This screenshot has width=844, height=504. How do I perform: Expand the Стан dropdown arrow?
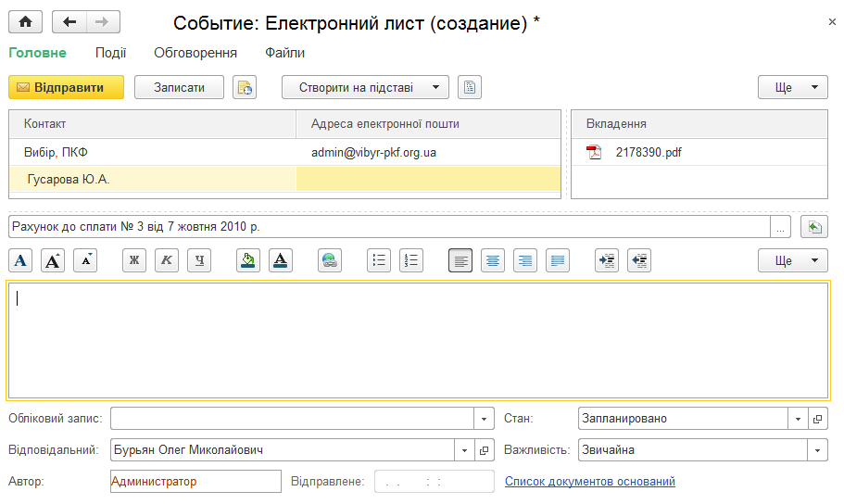click(798, 419)
